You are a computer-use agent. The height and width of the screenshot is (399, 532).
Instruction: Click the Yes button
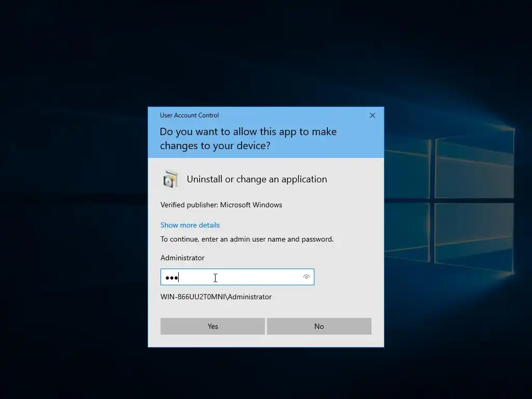point(212,326)
